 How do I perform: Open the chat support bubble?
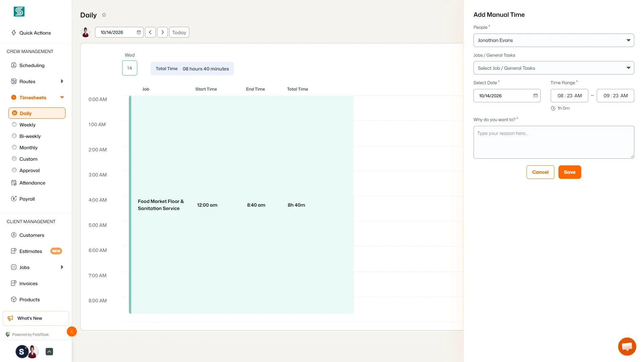(x=627, y=346)
